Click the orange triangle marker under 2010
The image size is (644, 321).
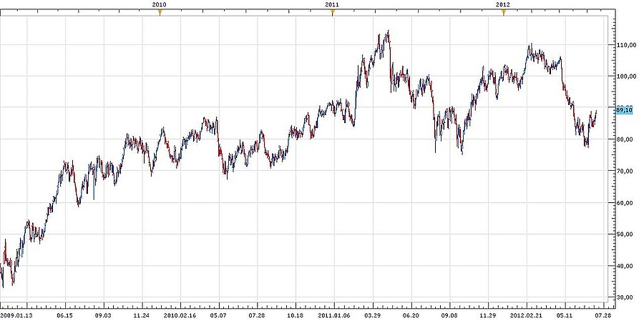coord(160,12)
